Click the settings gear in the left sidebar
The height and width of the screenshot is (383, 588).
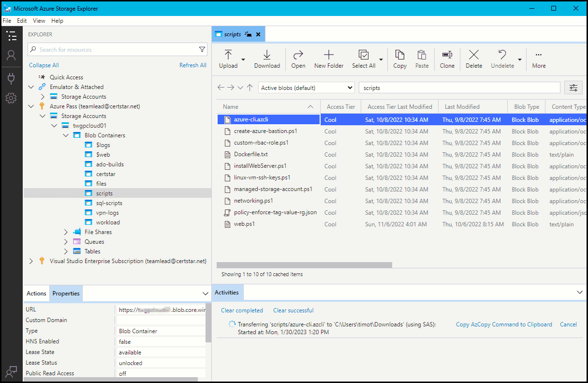click(x=11, y=98)
